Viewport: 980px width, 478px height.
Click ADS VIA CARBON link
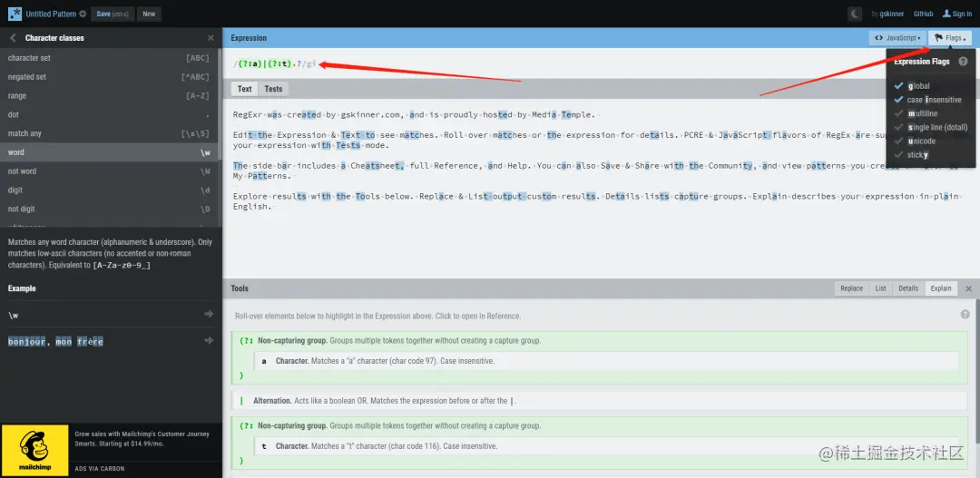point(100,469)
